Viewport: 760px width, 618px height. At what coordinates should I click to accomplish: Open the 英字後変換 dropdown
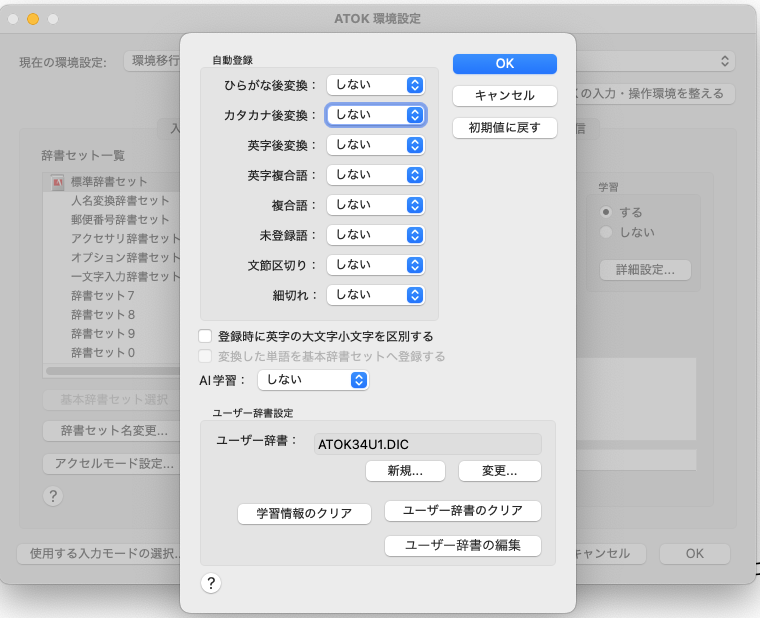[376, 145]
